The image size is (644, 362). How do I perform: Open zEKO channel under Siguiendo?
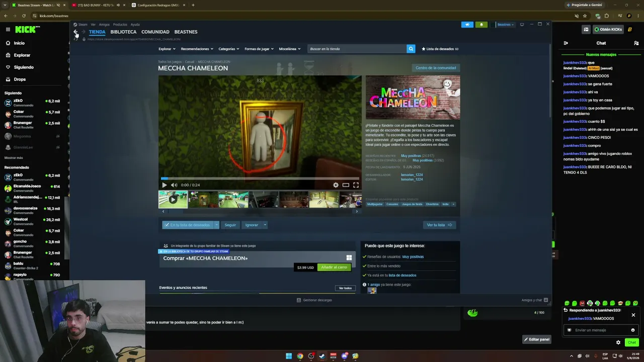pyautogui.click(x=31, y=103)
